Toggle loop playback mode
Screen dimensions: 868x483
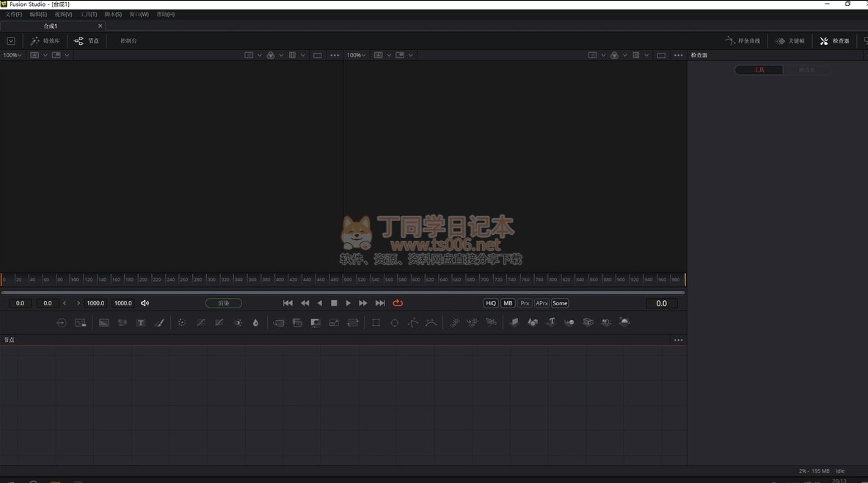(x=398, y=303)
